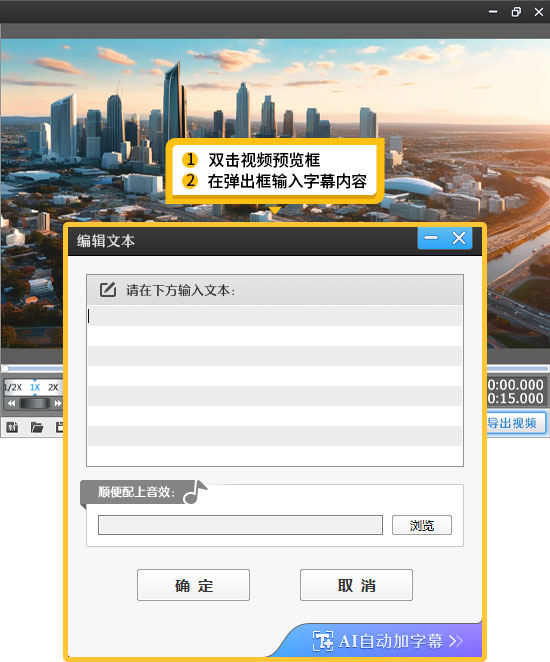The width and height of the screenshot is (550, 662).
Task: Click the sound effect file path field
Action: point(240,525)
